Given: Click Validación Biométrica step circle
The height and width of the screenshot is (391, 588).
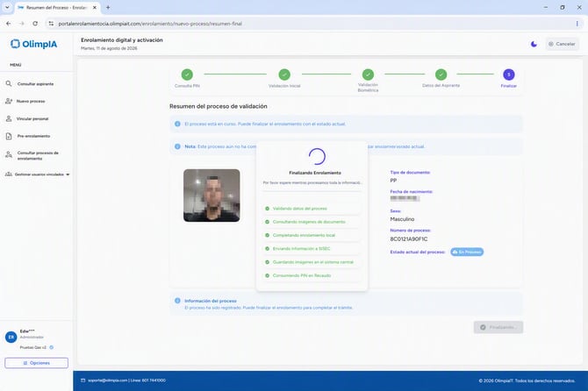Looking at the screenshot, I should pyautogui.click(x=368, y=75).
